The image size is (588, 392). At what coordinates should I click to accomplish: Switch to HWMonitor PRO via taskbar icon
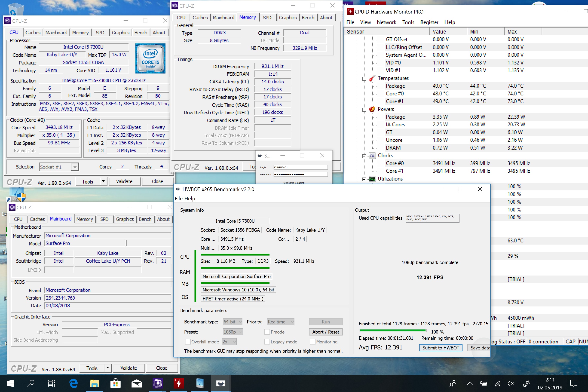pos(179,383)
